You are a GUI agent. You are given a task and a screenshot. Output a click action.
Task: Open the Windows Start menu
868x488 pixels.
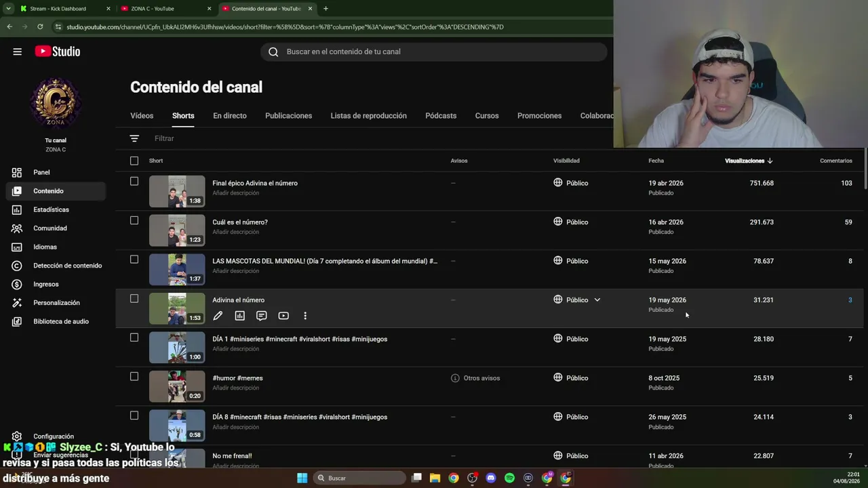302,478
